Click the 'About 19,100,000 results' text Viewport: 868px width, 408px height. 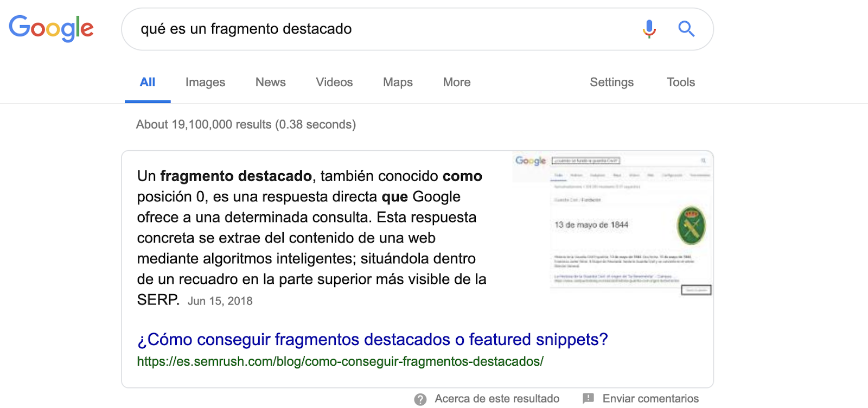tap(246, 125)
